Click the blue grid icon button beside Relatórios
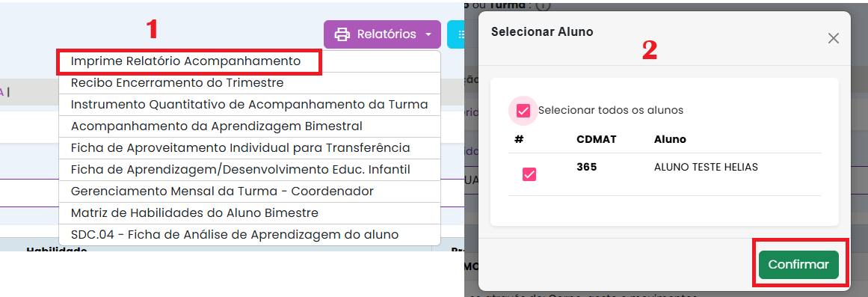The image size is (868, 297). [x=455, y=34]
